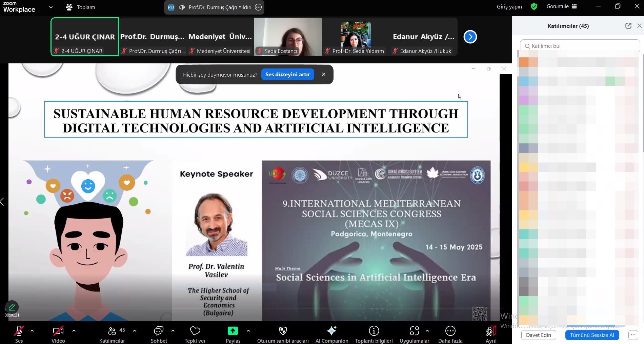Click the left collapse chevron at the screen edge

(2, 202)
